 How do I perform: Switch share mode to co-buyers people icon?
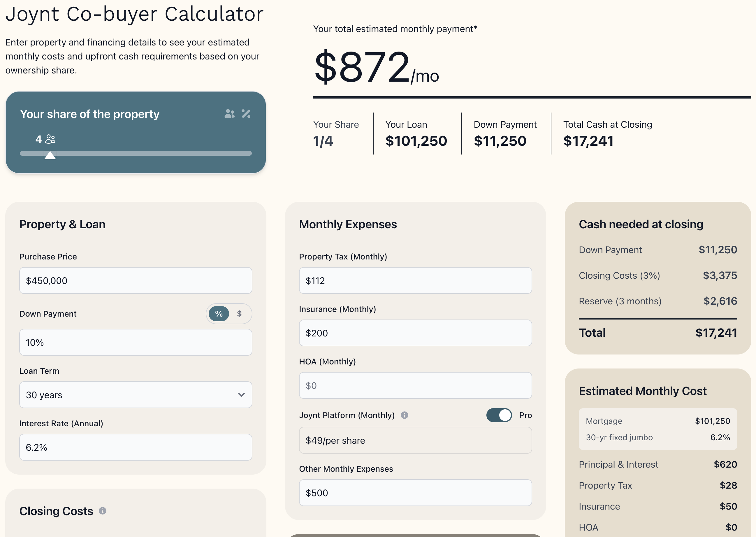click(x=229, y=114)
